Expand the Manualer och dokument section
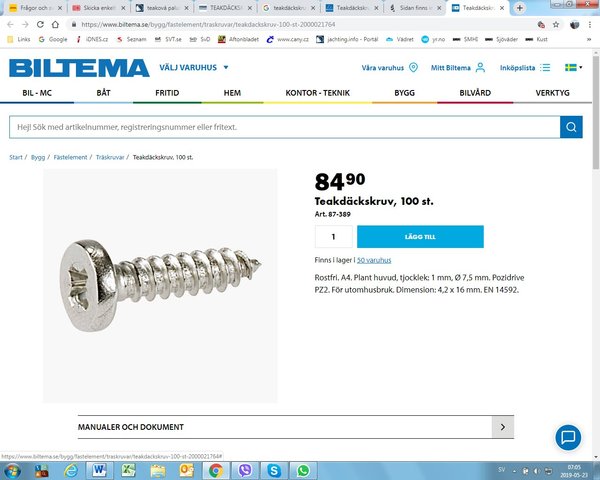Screen dimensions: 600x480 (x=296, y=427)
